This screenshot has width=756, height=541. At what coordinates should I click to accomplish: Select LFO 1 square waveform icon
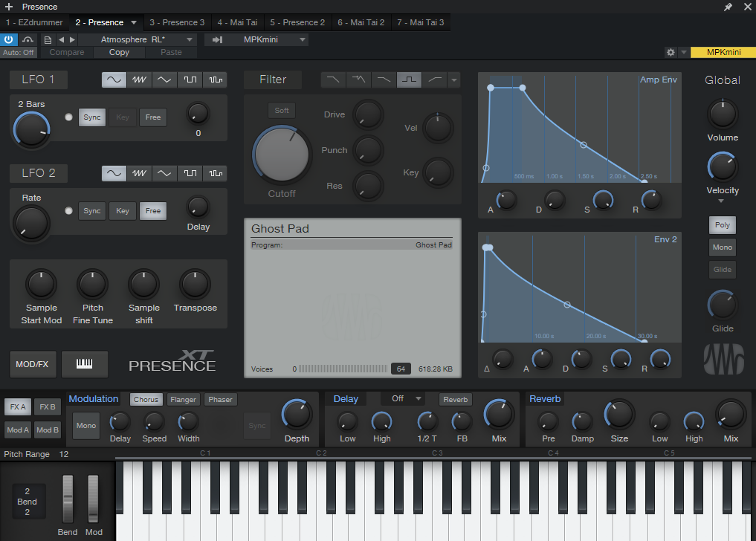190,80
